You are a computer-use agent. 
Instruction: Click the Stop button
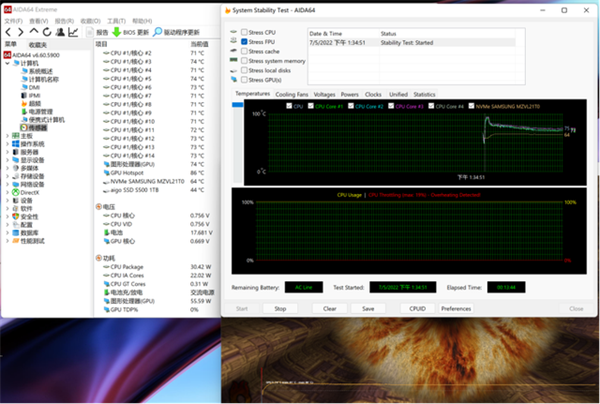279,308
